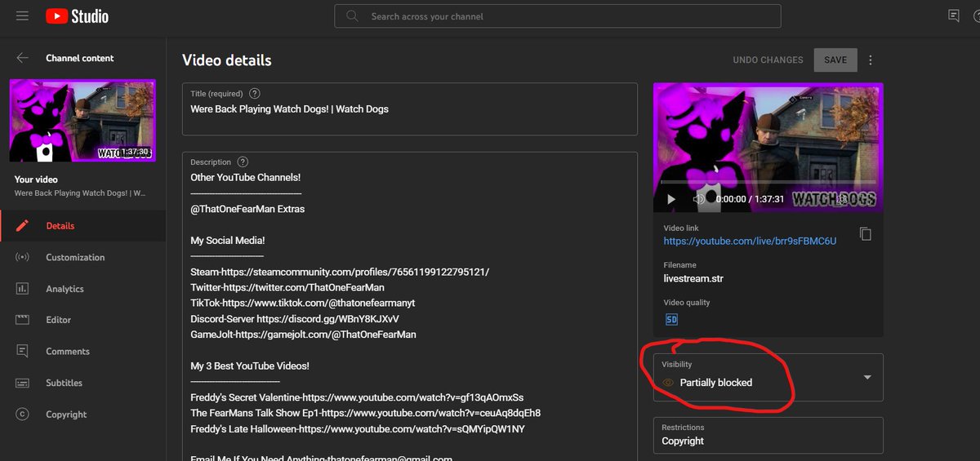Open the Restrictions Copyright box
Screen dimensions: 980x461
click(768, 435)
